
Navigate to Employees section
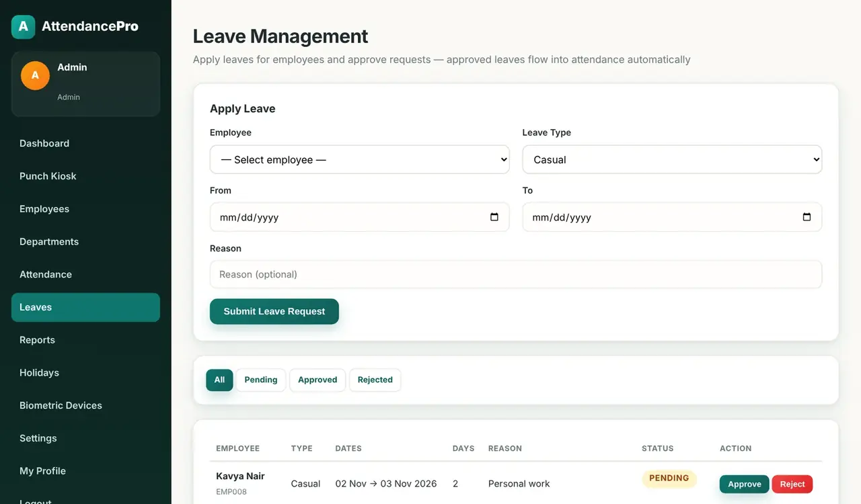[x=85, y=209]
